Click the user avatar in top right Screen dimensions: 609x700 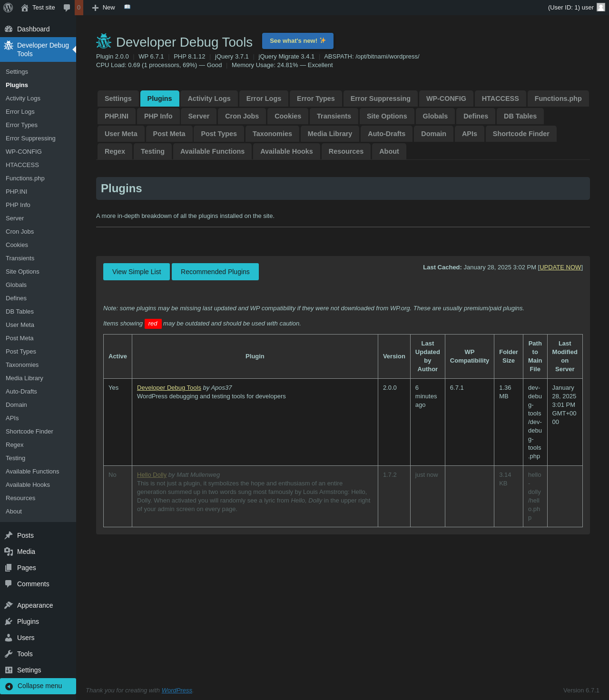(601, 7)
